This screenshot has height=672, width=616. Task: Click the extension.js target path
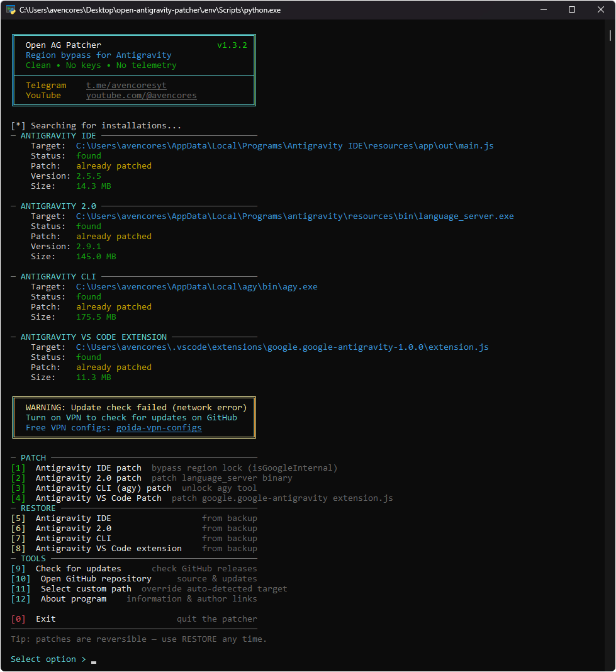tap(282, 347)
